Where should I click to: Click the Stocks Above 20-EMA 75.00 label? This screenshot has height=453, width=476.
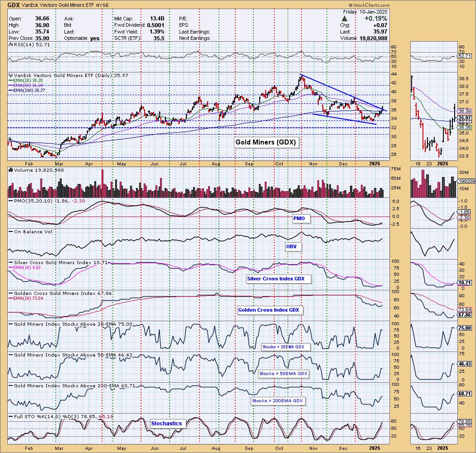pos(73,324)
